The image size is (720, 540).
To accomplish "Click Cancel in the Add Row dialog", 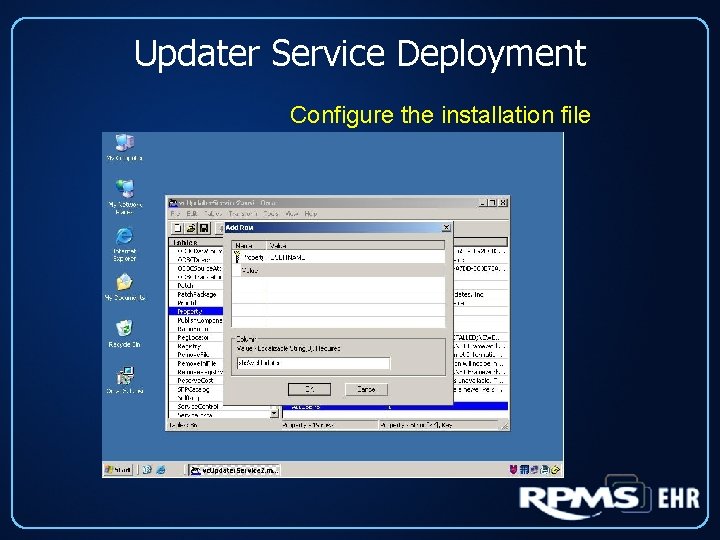I will coord(366,389).
